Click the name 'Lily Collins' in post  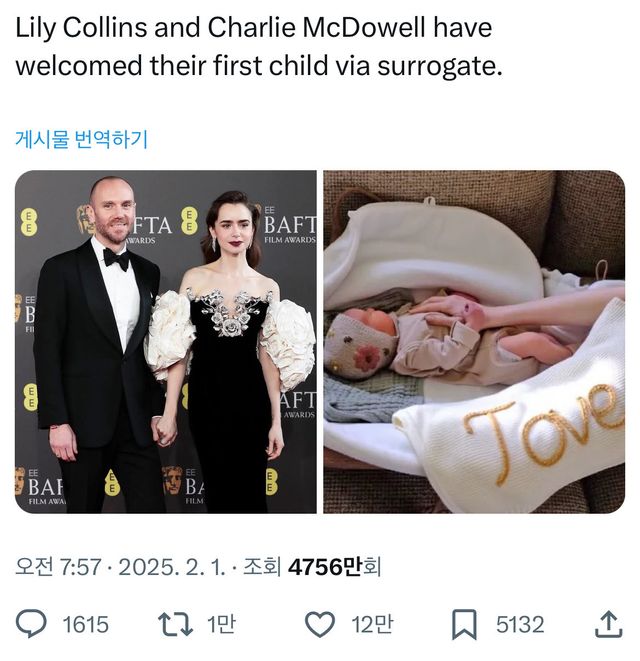click(70, 28)
